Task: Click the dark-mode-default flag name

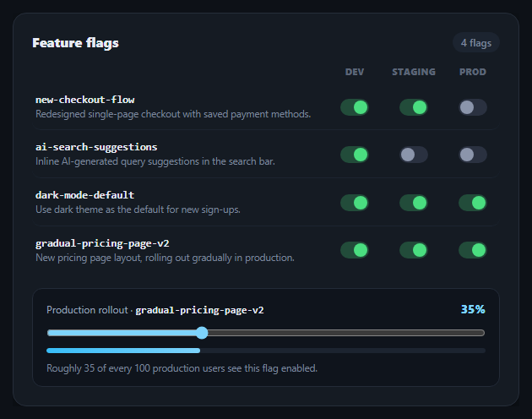Action: (x=84, y=195)
